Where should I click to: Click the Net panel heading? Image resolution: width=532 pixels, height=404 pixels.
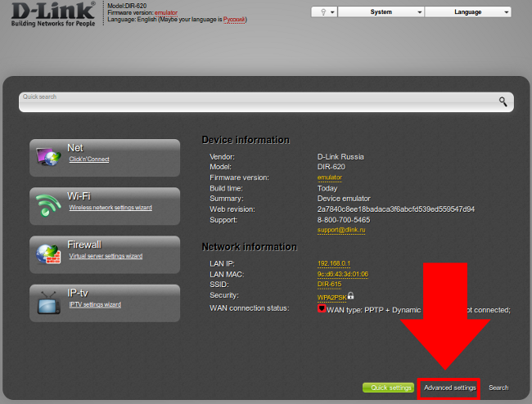tap(75, 148)
